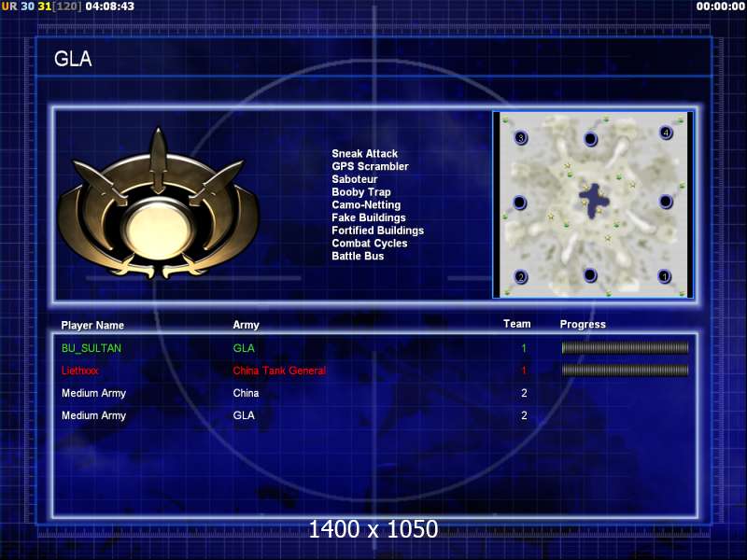Click the 00:00:00 timer at the top right
747x560 pixels.
720,7
